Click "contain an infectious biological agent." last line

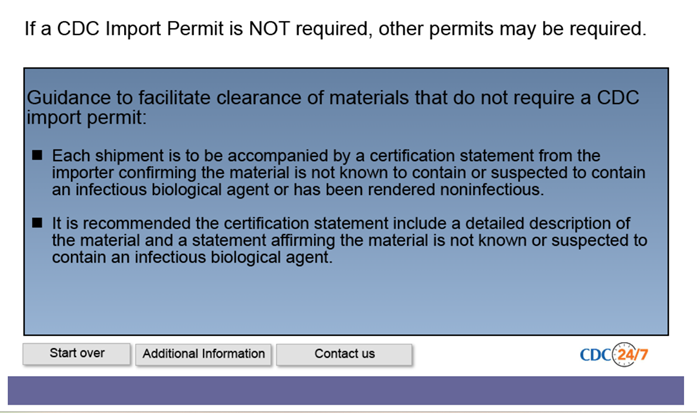[x=192, y=257]
